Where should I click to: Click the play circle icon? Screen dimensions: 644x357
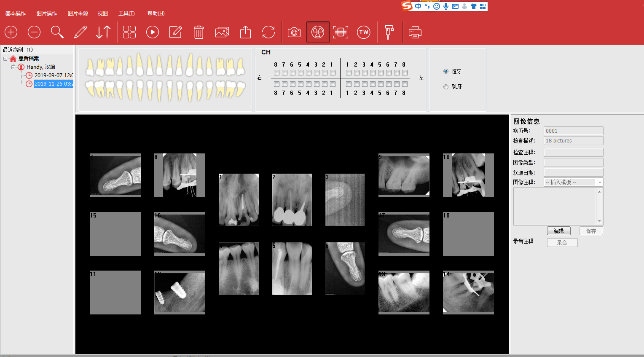pos(153,32)
